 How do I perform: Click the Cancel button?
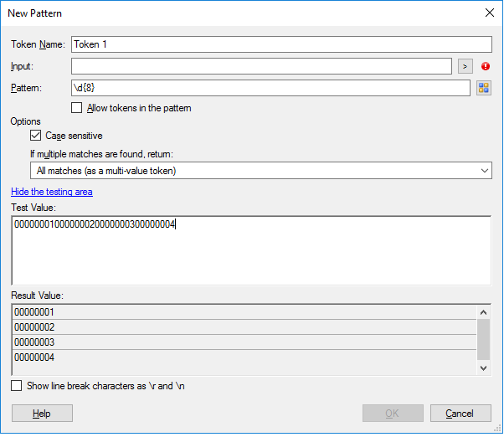(x=460, y=414)
